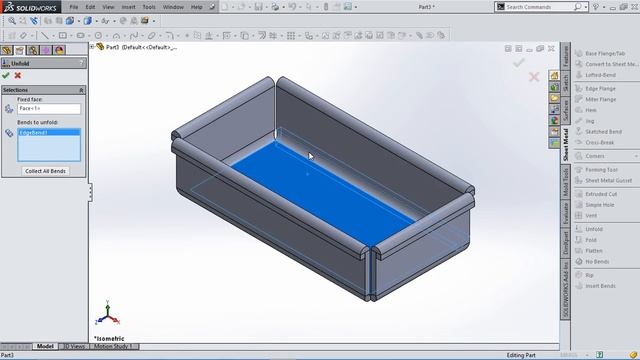Click Convert to Sheet Metal command
This screenshot has width=640, height=360.
tap(607, 64)
